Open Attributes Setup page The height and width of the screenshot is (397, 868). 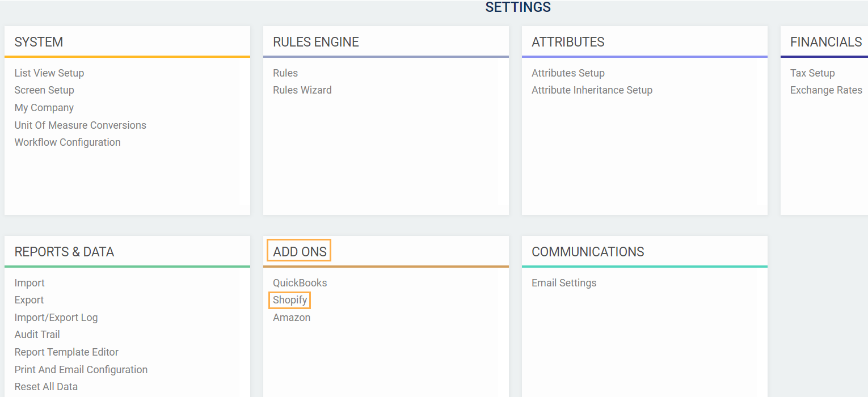[568, 73]
